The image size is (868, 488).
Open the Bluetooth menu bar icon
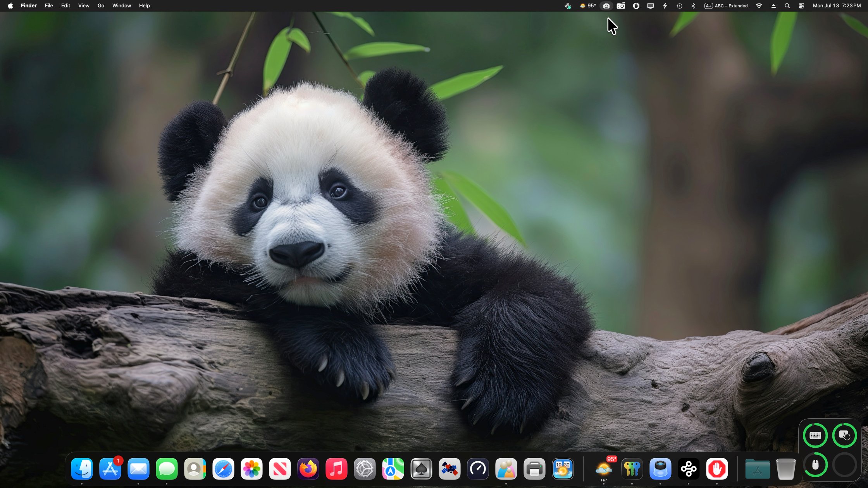pos(693,6)
